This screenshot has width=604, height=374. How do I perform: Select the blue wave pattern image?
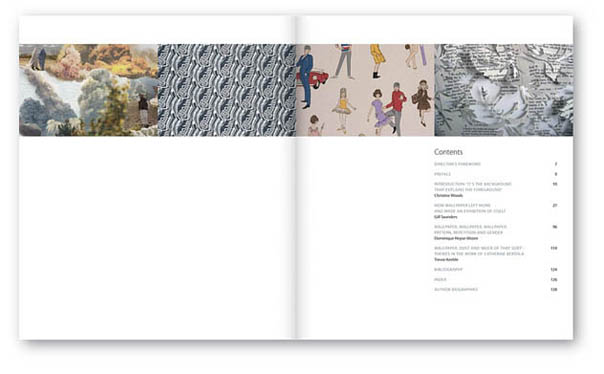coord(227,90)
